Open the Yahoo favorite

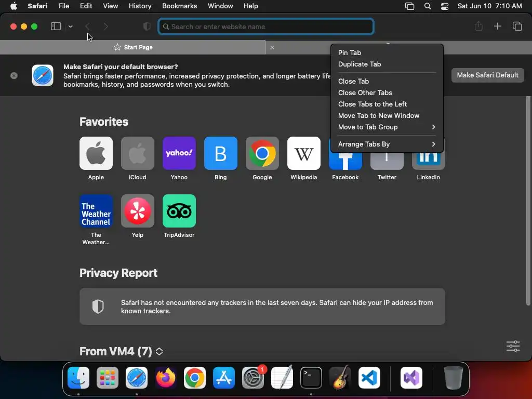tap(179, 153)
